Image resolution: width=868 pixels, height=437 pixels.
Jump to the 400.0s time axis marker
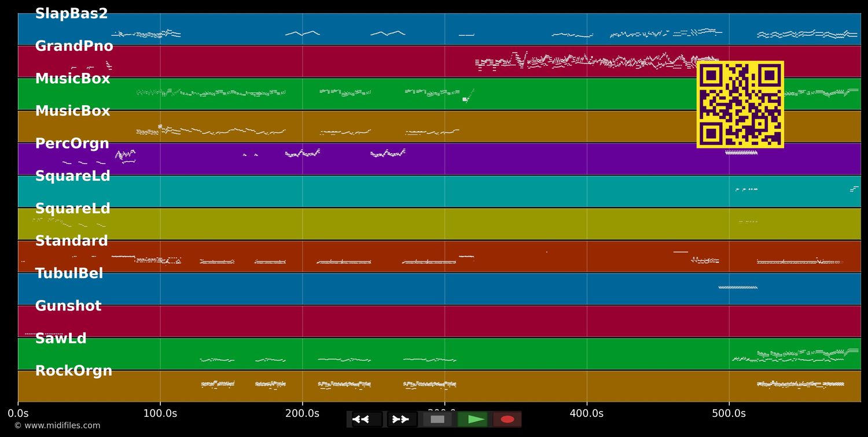tap(586, 413)
